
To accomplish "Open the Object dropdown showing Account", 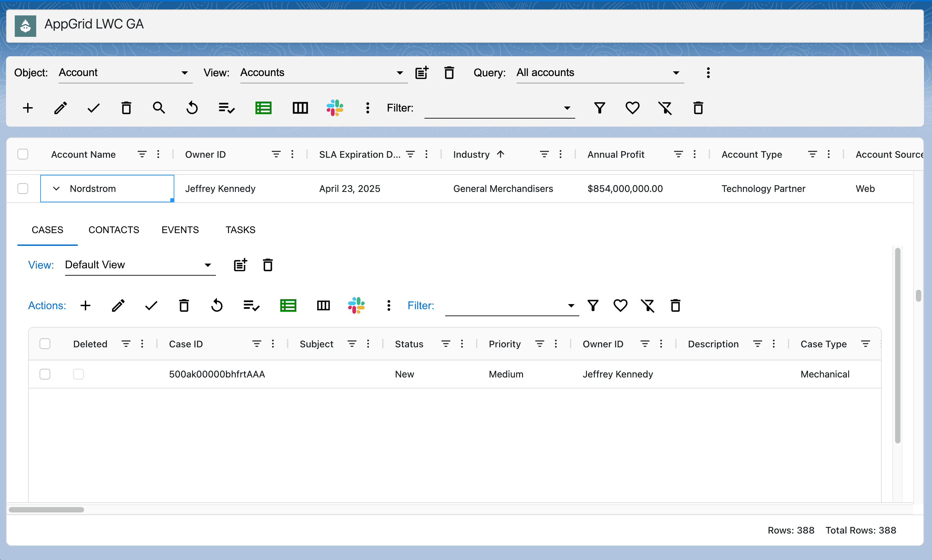I will click(x=125, y=72).
